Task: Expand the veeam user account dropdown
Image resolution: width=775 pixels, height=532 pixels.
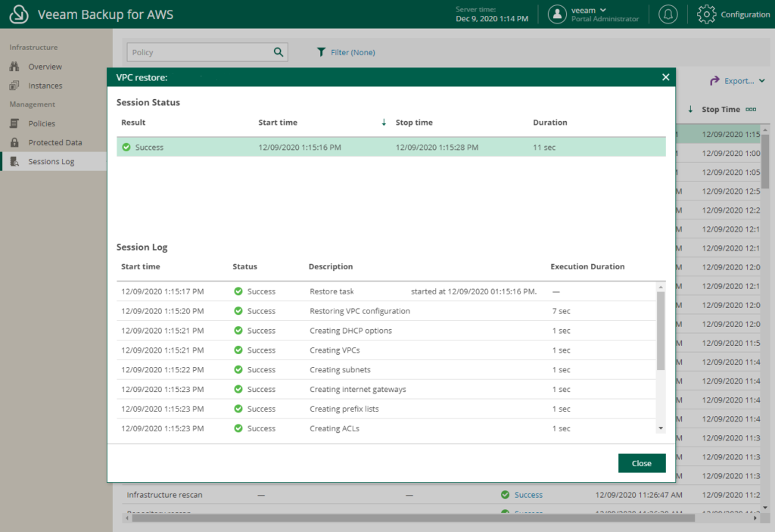Action: coord(603,10)
